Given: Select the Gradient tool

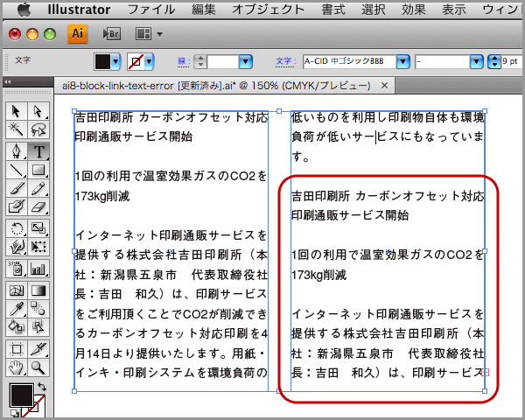Looking at the screenshot, I should pos(38,290).
